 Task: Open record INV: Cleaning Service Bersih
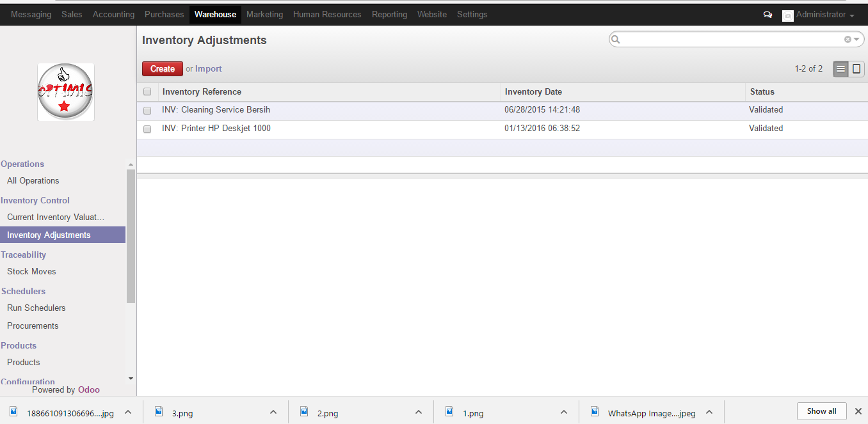(x=216, y=110)
